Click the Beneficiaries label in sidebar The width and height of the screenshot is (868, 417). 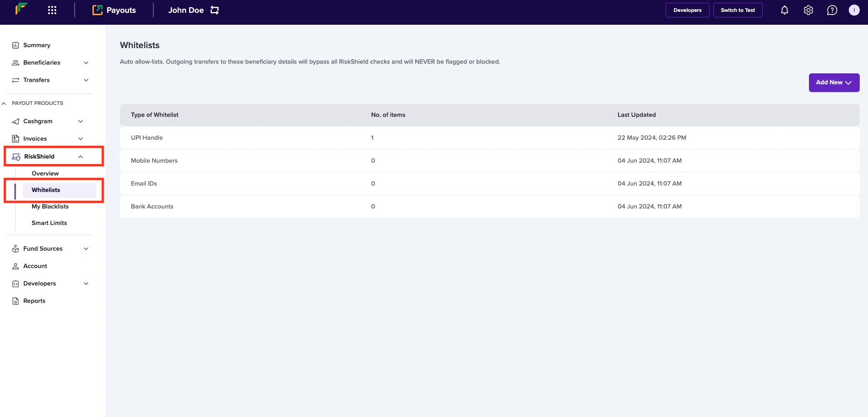click(42, 63)
